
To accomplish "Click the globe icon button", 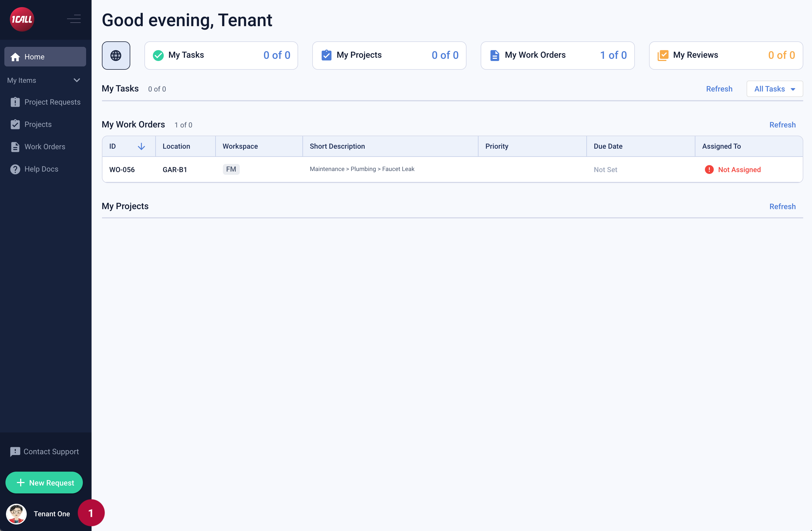I will [116, 56].
